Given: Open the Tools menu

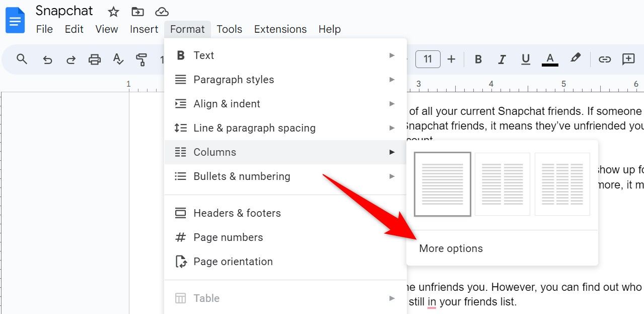Looking at the screenshot, I should tap(230, 29).
